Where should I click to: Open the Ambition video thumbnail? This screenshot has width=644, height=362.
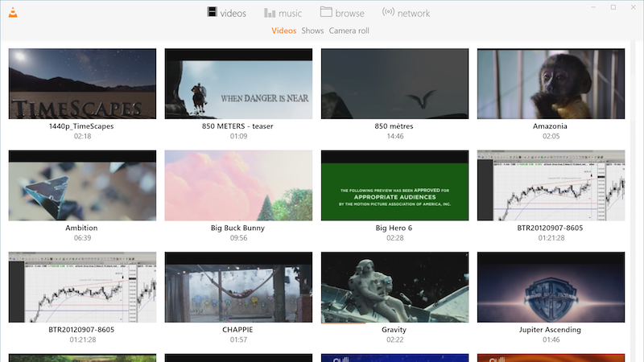82,186
